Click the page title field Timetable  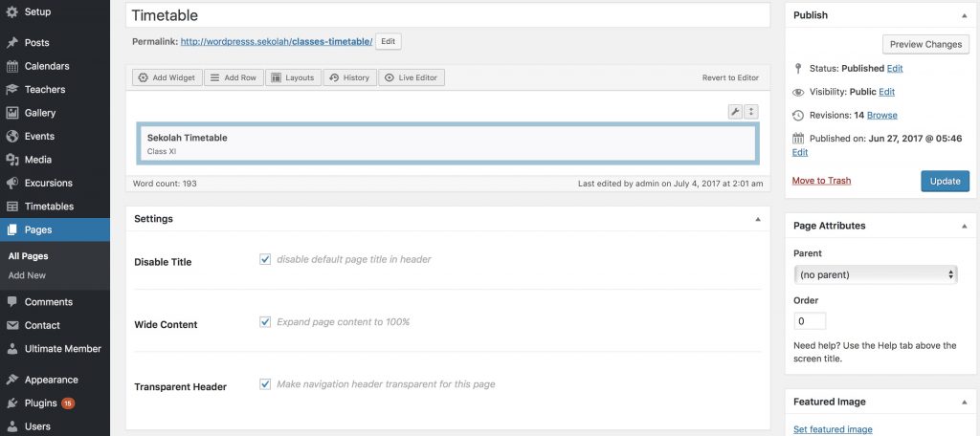pos(448,15)
